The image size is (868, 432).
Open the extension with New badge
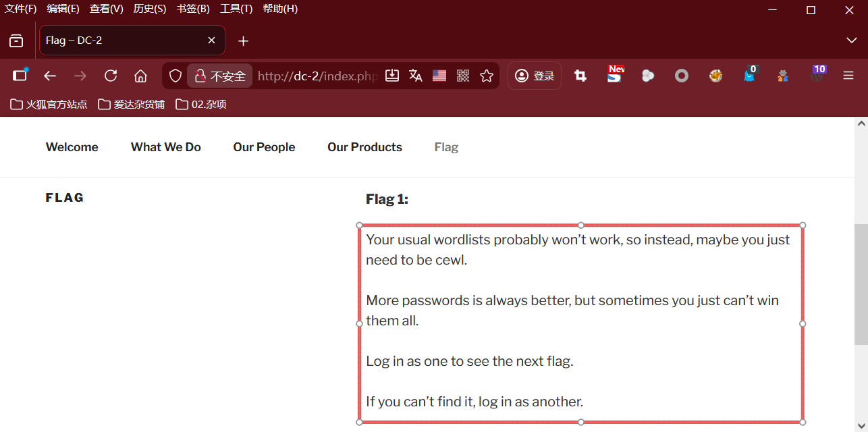614,75
